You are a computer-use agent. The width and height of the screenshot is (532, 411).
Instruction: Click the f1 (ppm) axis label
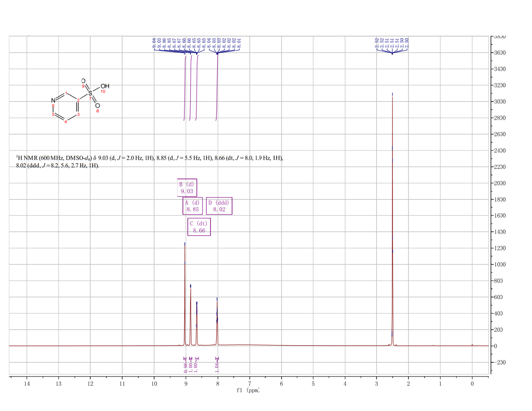[248, 390]
